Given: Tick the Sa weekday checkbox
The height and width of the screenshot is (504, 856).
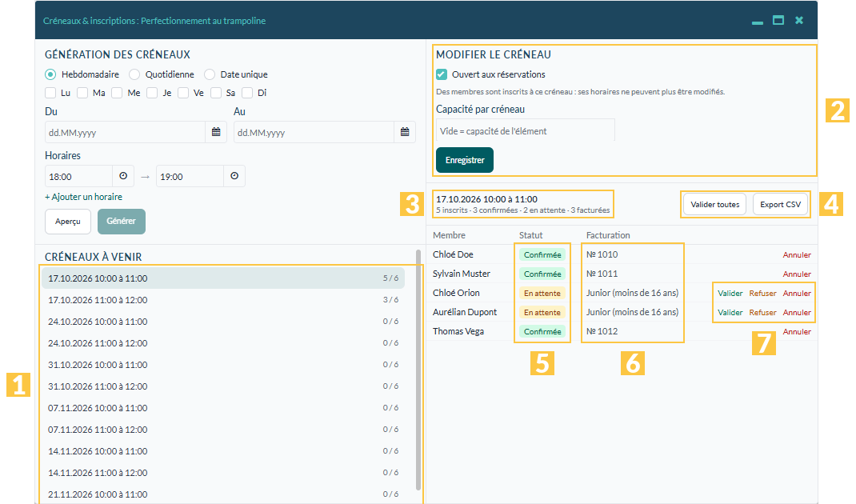Looking at the screenshot, I should tap(216, 93).
